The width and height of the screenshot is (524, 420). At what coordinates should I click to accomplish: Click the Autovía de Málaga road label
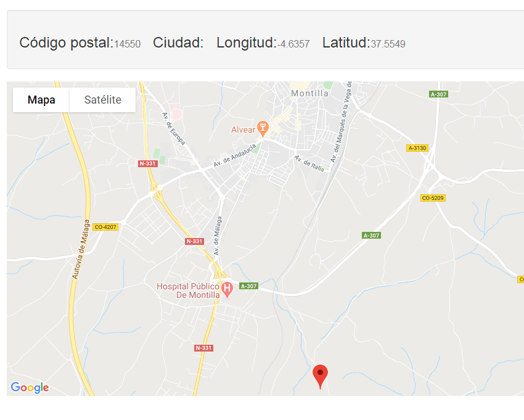81,249
